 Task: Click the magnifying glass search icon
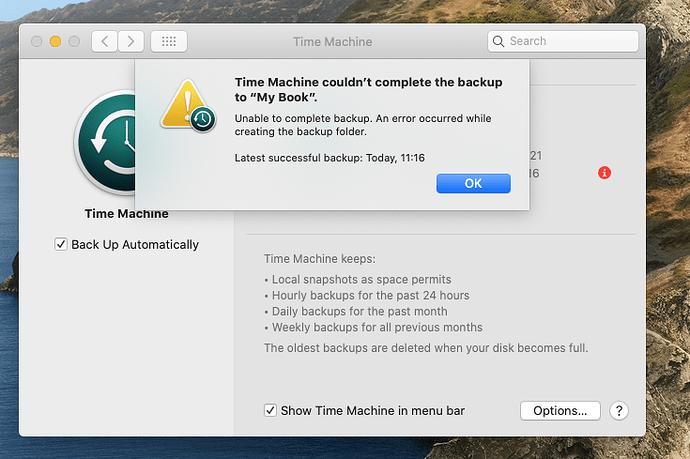click(498, 41)
